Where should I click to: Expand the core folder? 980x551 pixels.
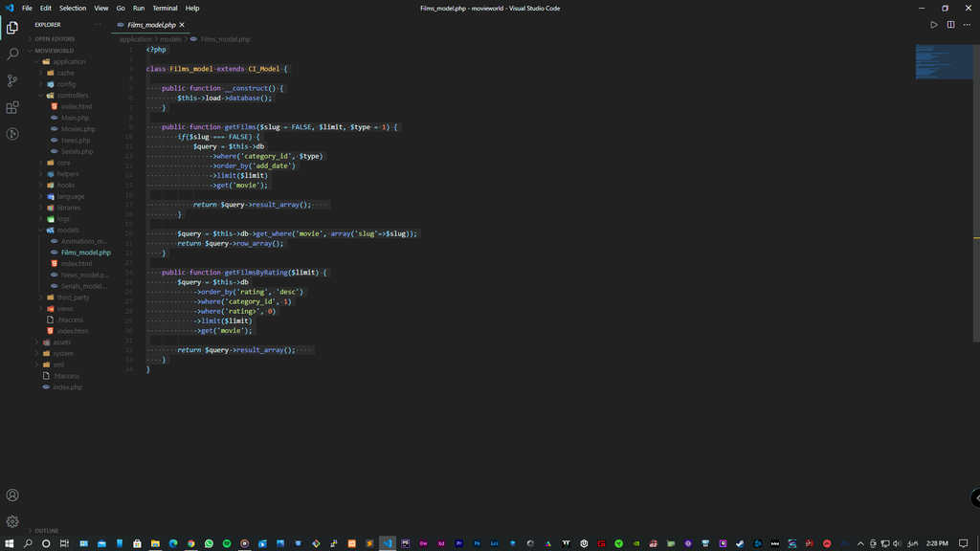point(63,163)
